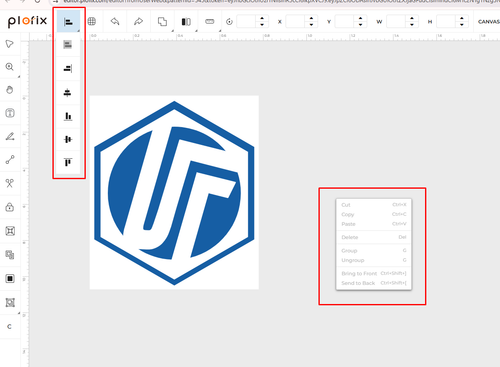The height and width of the screenshot is (367, 500).
Task: Choose align right in the align flyout
Action: pyautogui.click(x=68, y=69)
